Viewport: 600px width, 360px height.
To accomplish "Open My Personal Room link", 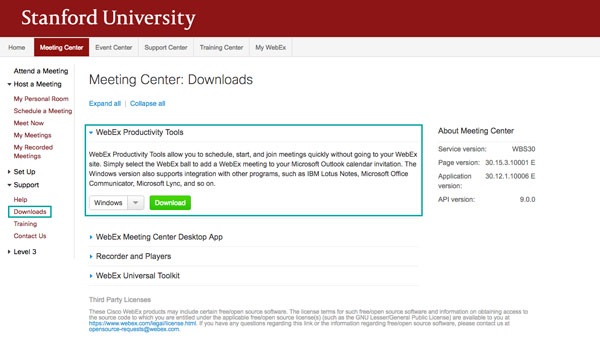I will pyautogui.click(x=41, y=99).
